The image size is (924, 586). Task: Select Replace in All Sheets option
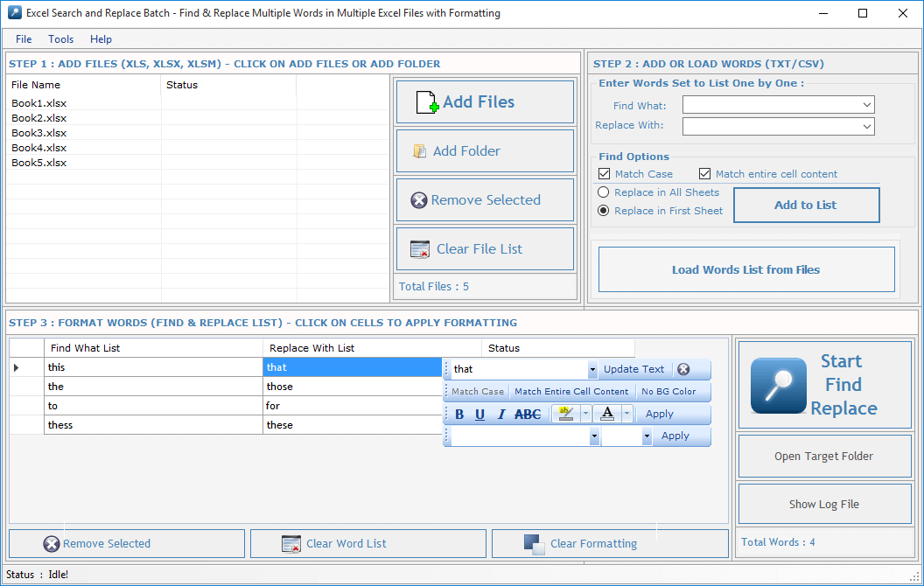(604, 192)
